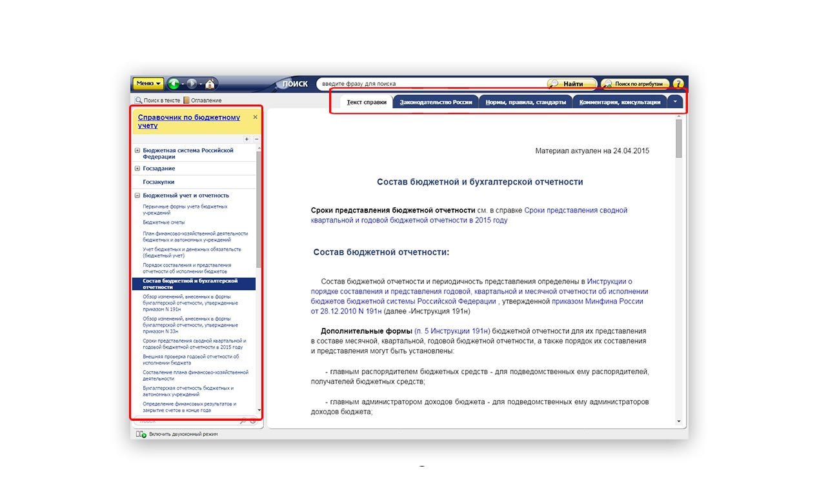Image resolution: width=817 pixels, height=504 pixels.
Task: Open Определение финансовых результатов и закрытие счетов
Action: point(190,407)
